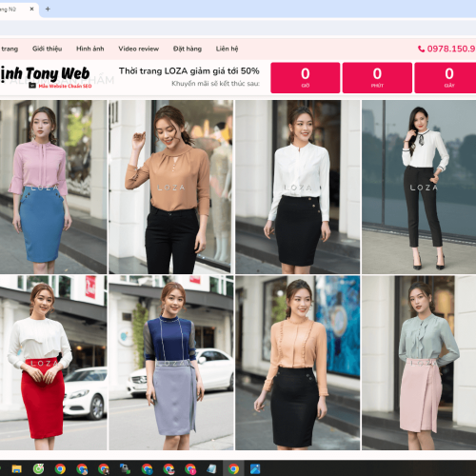Click the Tony Web site logo
The image size is (476, 476).
[45, 77]
